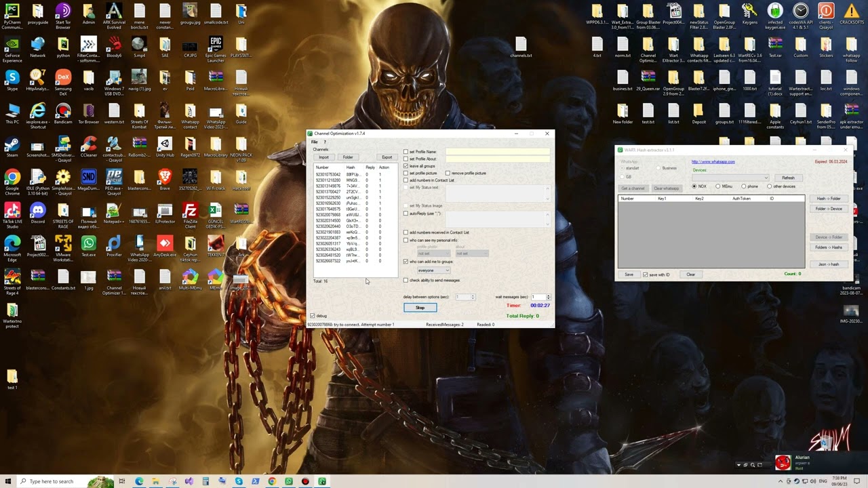Open File Explorer from the taskbar
Screen dimensions: 868x488
(155, 481)
